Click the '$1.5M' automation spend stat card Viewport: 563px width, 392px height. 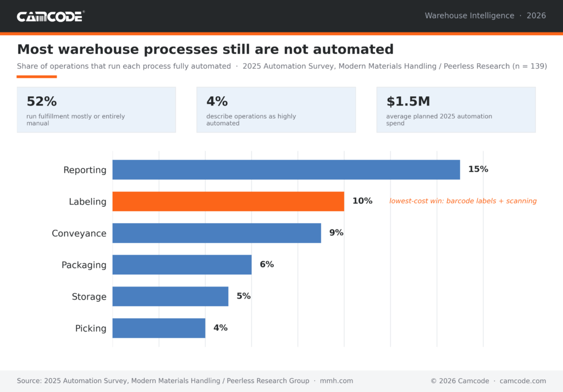pyautogui.click(x=456, y=110)
